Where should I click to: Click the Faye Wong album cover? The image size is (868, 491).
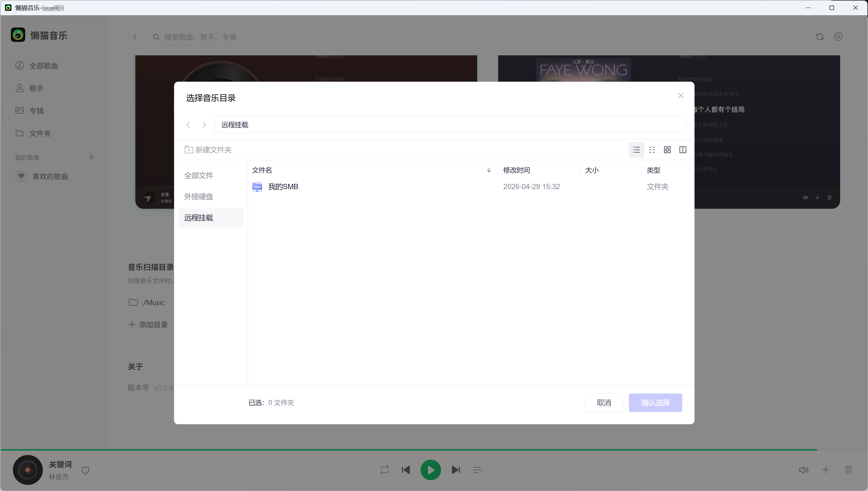pos(583,70)
